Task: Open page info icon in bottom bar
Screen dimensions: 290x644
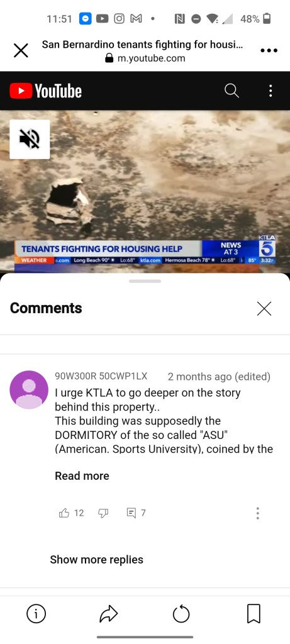Action: tap(36, 614)
